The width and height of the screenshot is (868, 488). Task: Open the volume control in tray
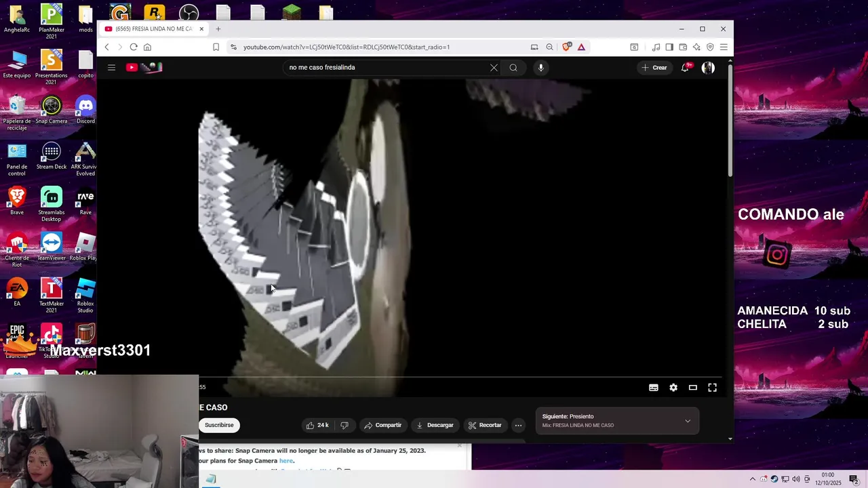point(796,479)
